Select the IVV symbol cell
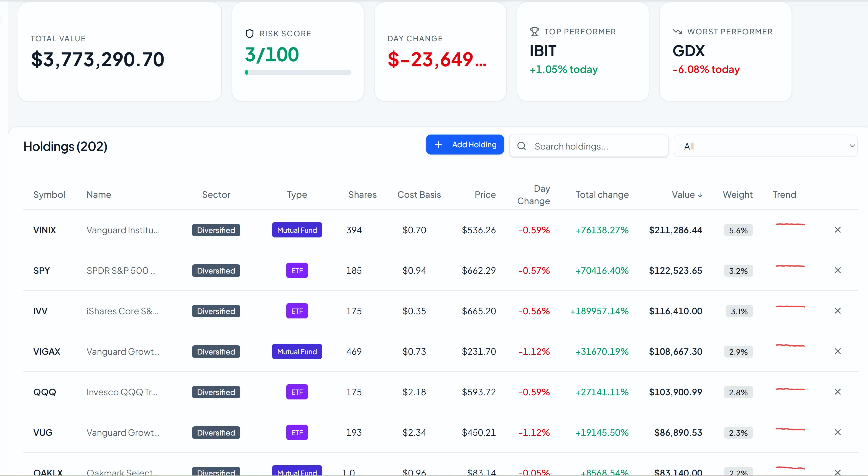The width and height of the screenshot is (868, 476). [x=40, y=311]
